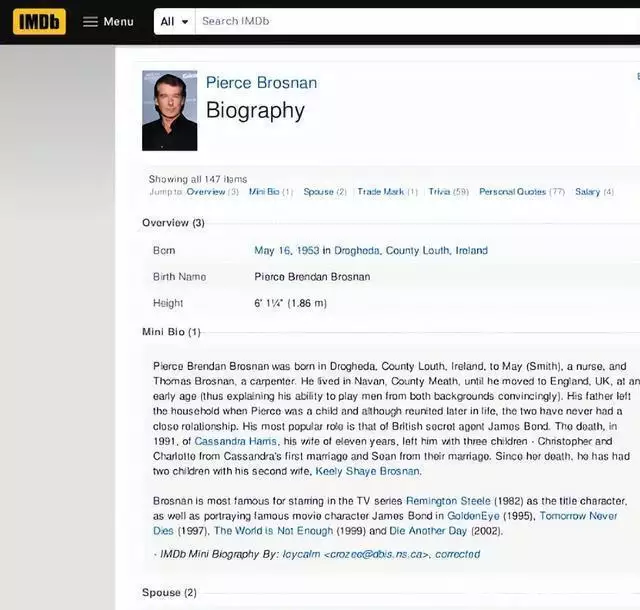640x610 pixels.
Task: Open the Remington Steele link
Action: click(448, 501)
